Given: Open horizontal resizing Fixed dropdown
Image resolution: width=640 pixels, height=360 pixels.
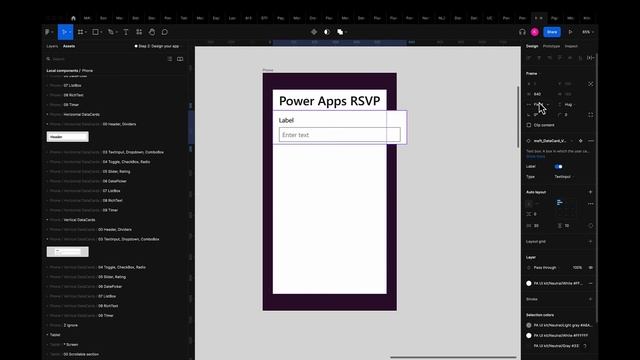Looking at the screenshot, I should click(x=542, y=104).
